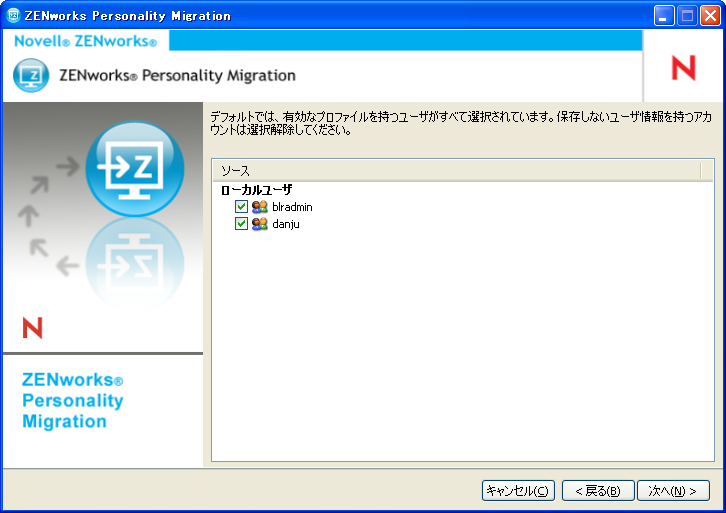Click the キャンセル(C) button

click(518, 490)
